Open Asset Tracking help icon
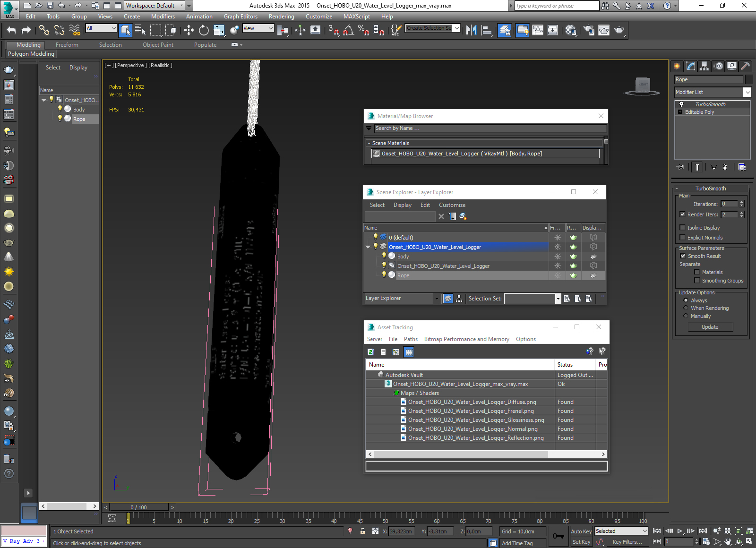 click(x=590, y=351)
